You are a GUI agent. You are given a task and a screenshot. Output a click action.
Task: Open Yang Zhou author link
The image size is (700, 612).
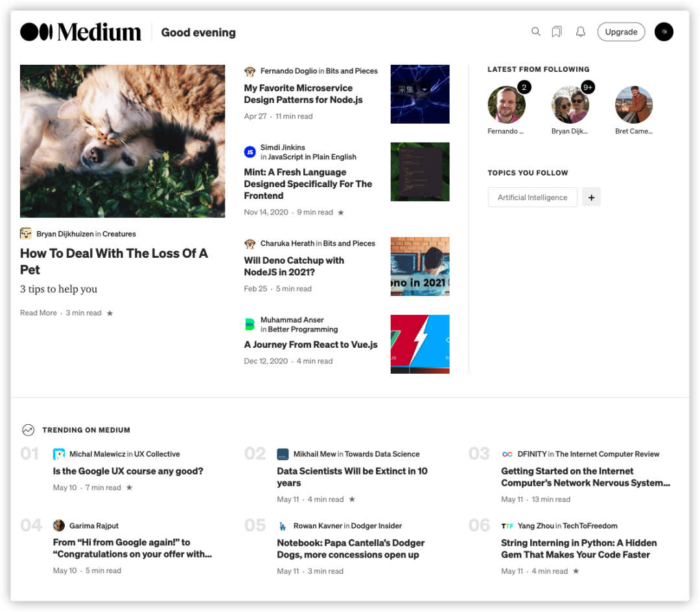pyautogui.click(x=536, y=526)
